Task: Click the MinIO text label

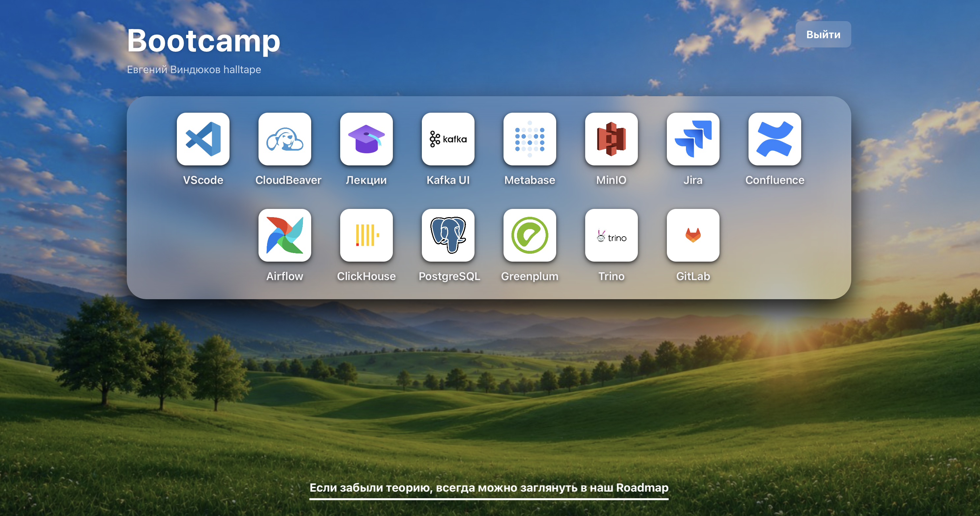Action: pyautogui.click(x=612, y=180)
